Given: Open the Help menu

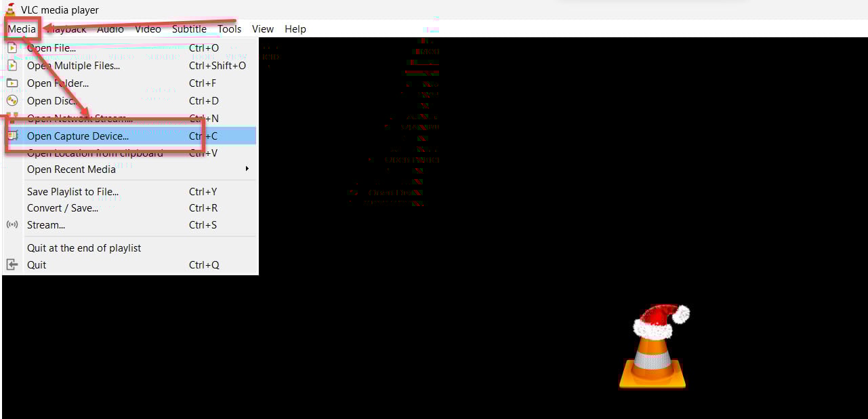Looking at the screenshot, I should click(295, 29).
